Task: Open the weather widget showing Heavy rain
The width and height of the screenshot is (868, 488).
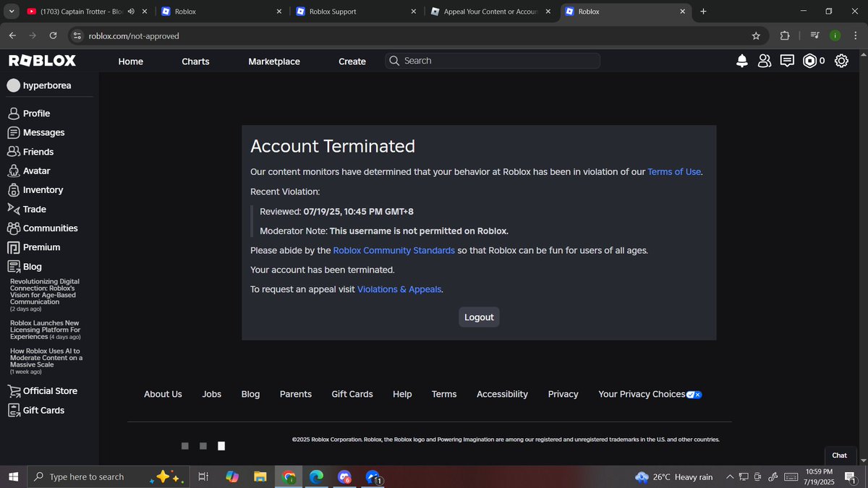Action: [674, 477]
